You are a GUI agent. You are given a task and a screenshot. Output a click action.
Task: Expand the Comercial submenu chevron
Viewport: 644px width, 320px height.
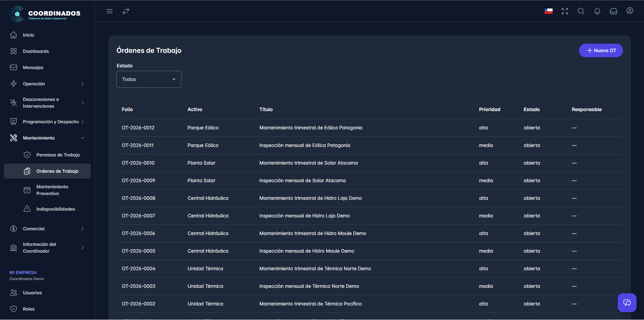pos(83,229)
